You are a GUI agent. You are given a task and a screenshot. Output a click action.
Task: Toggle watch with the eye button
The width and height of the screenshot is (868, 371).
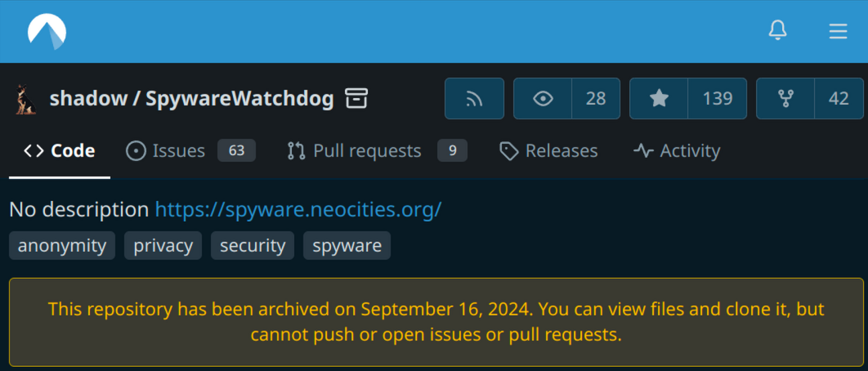pos(543,99)
